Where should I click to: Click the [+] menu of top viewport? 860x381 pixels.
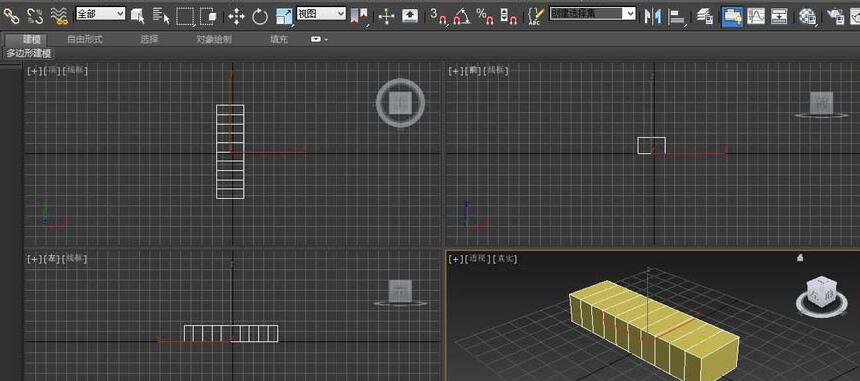[34, 71]
